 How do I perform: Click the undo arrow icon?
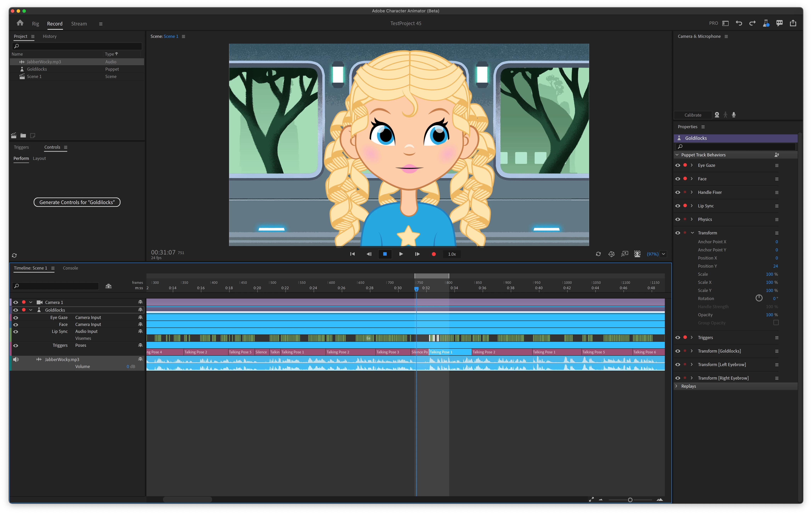[x=739, y=23]
